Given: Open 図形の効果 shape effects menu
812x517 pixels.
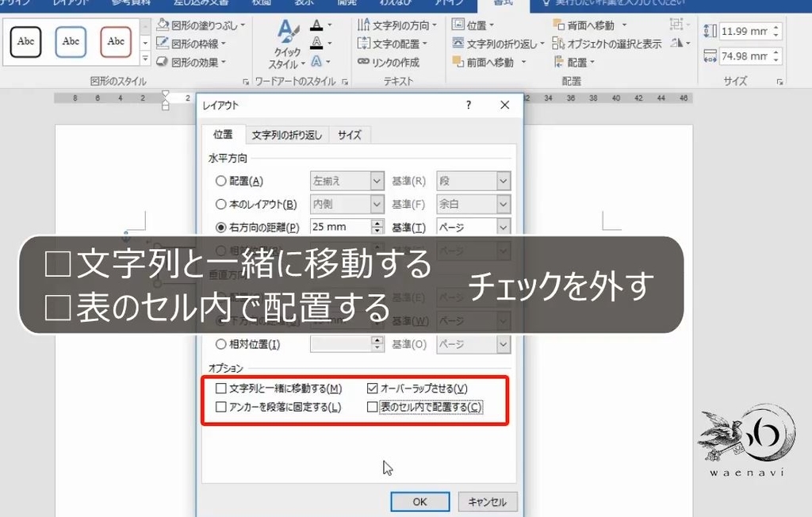Looking at the screenshot, I should click(x=191, y=62).
